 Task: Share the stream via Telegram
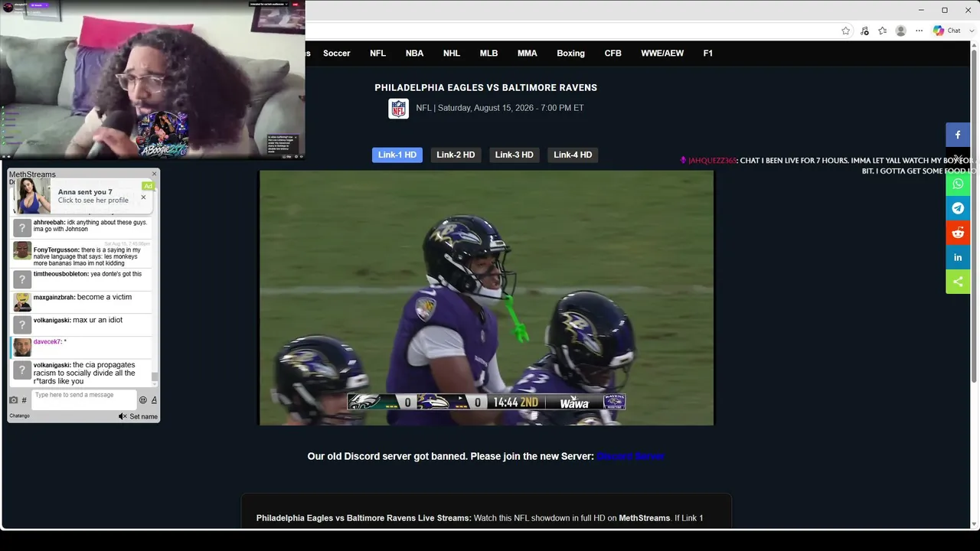(x=958, y=208)
